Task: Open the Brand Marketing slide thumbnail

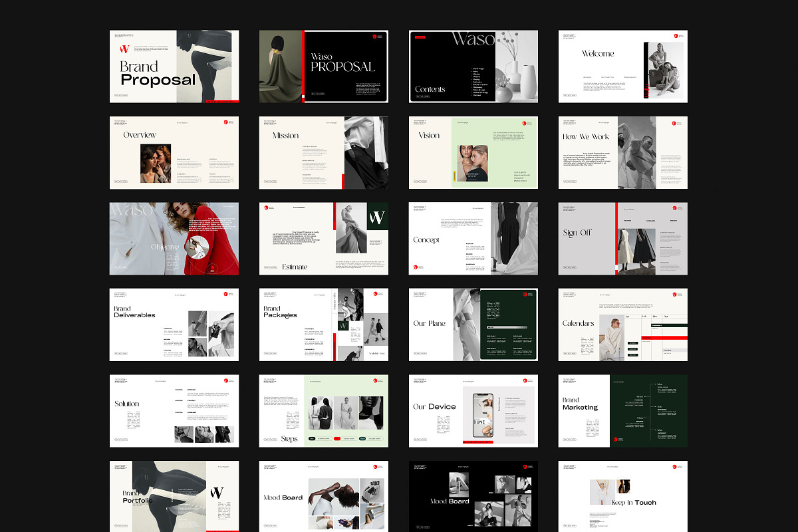Action: tap(623, 411)
